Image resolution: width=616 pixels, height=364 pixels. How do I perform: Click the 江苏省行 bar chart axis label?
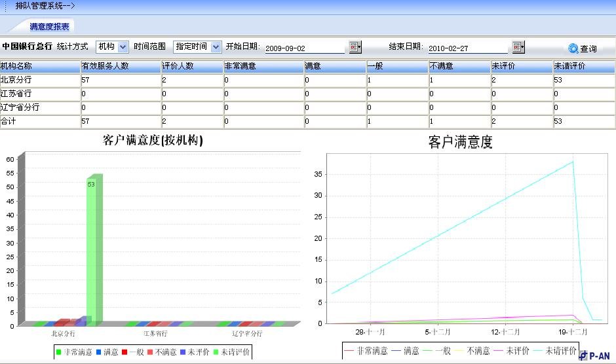tap(155, 333)
